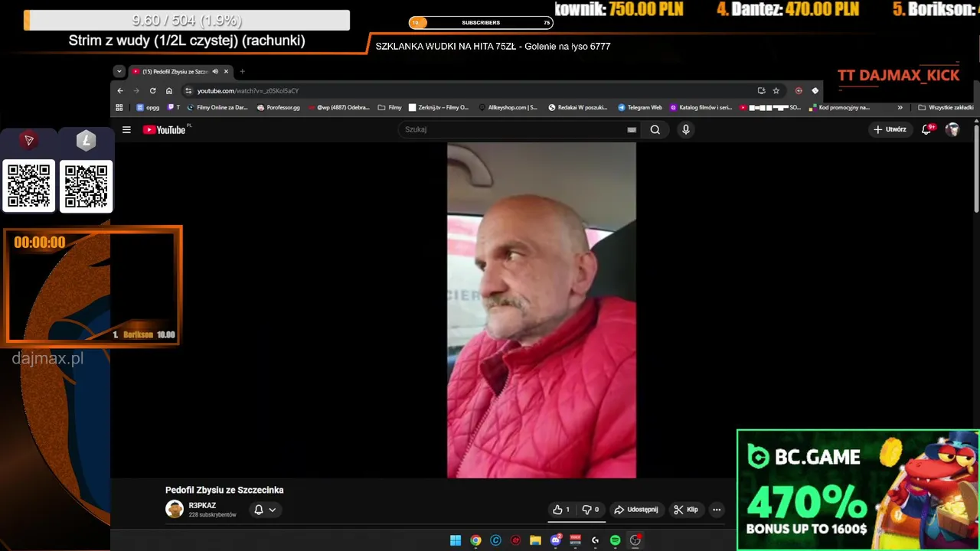Mute the tab using the speaker icon
The image size is (980, 551).
click(215, 71)
